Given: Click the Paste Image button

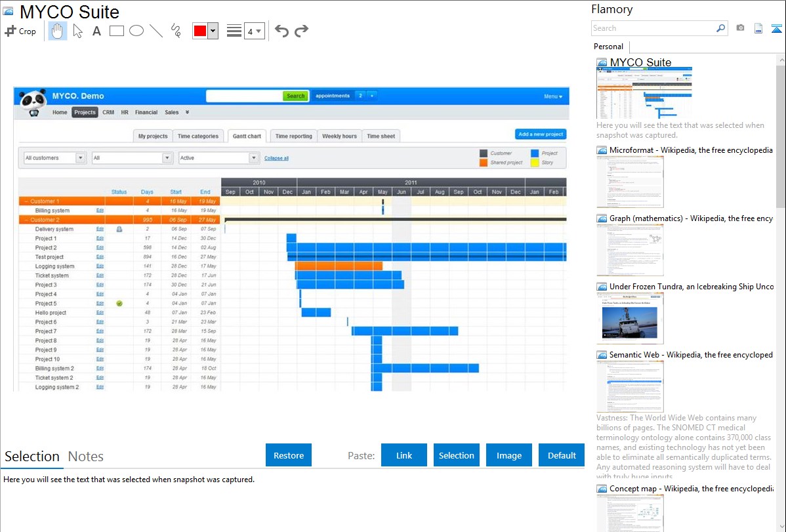Looking at the screenshot, I should 508,455.
